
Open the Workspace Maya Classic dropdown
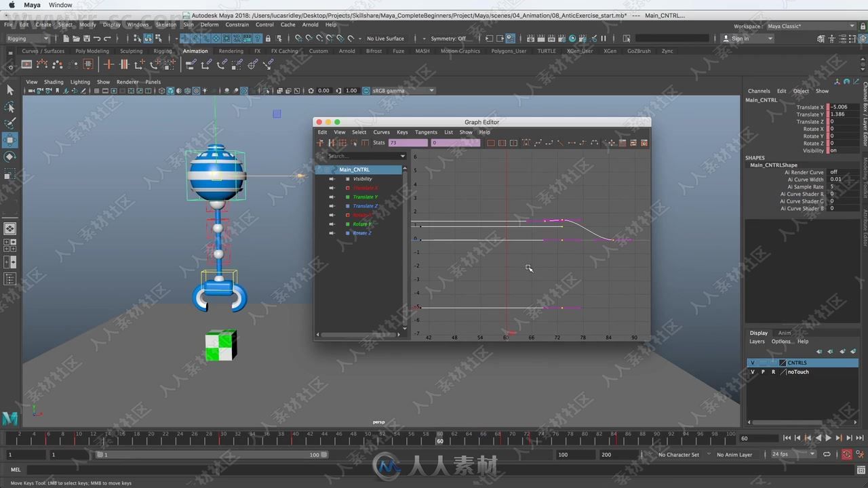(811, 26)
